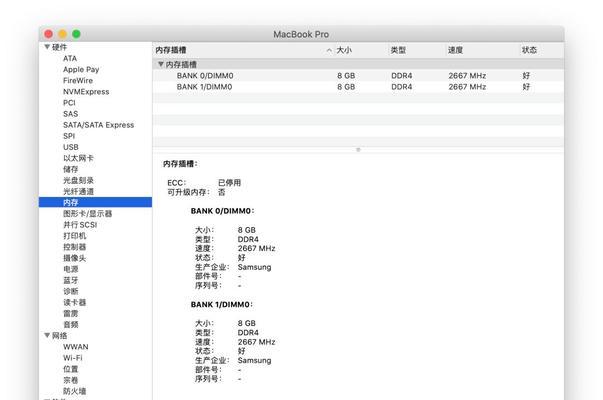Open the 蓝牙 Bluetooth entry

coord(71,280)
